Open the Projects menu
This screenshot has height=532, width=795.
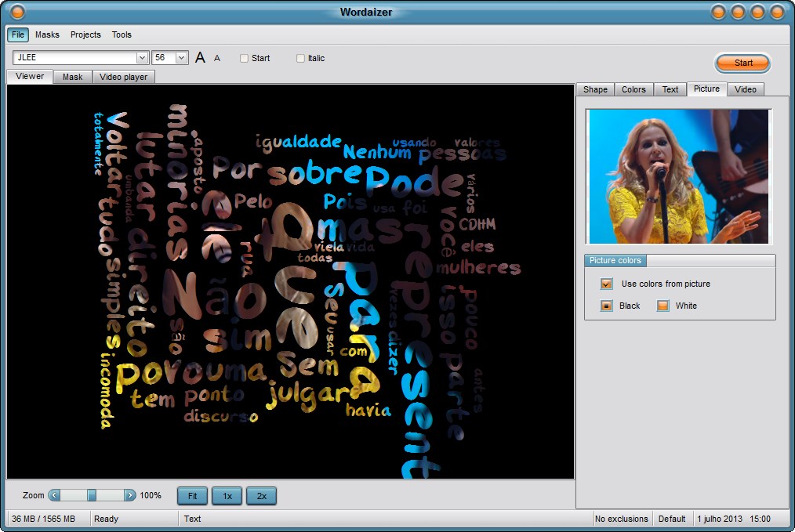pos(85,34)
